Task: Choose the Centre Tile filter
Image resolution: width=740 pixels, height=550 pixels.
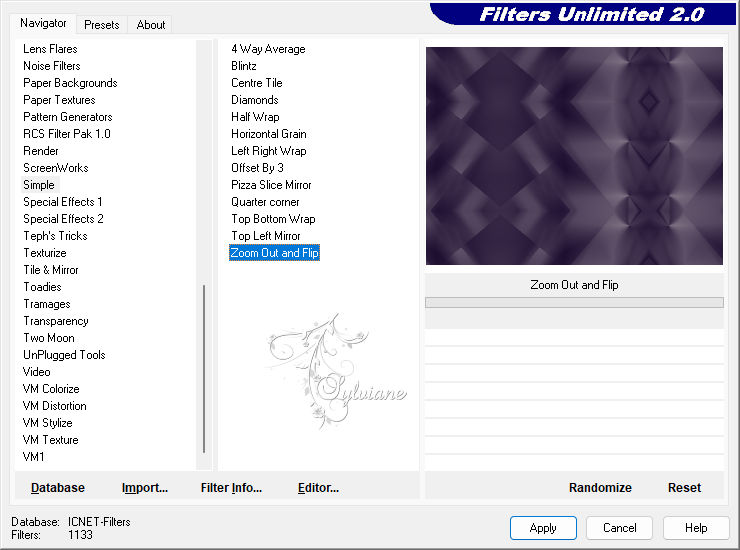Action: 256,83
